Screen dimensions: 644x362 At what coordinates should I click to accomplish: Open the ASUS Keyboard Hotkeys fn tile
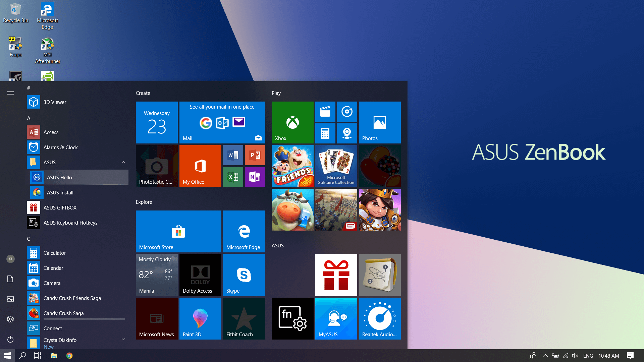tap(292, 318)
